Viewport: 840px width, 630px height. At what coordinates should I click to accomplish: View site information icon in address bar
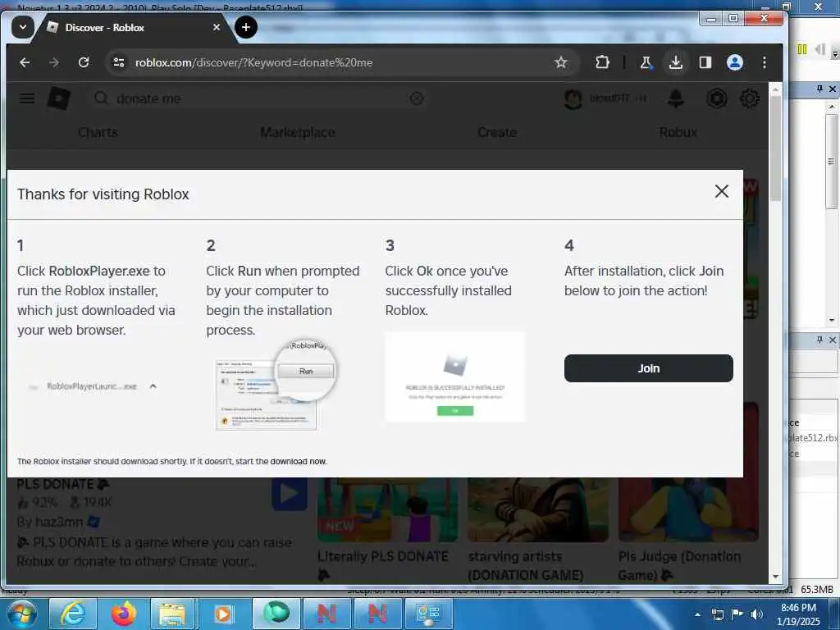(119, 62)
